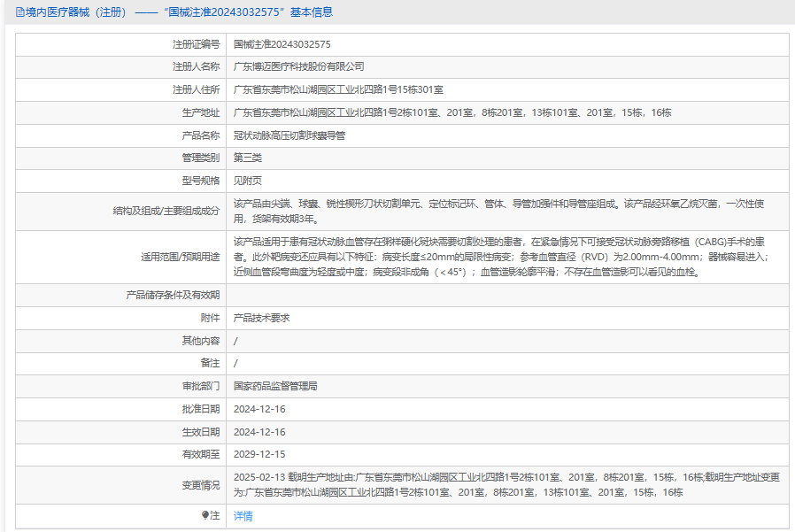This screenshot has width=795, height=532.
Task: Click approval department 国家药品监督管理局
Action: click(275, 387)
